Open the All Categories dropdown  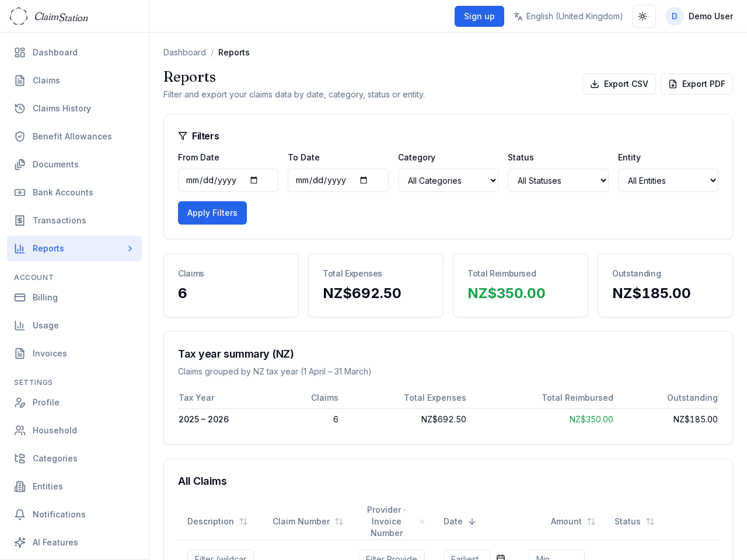[448, 180]
